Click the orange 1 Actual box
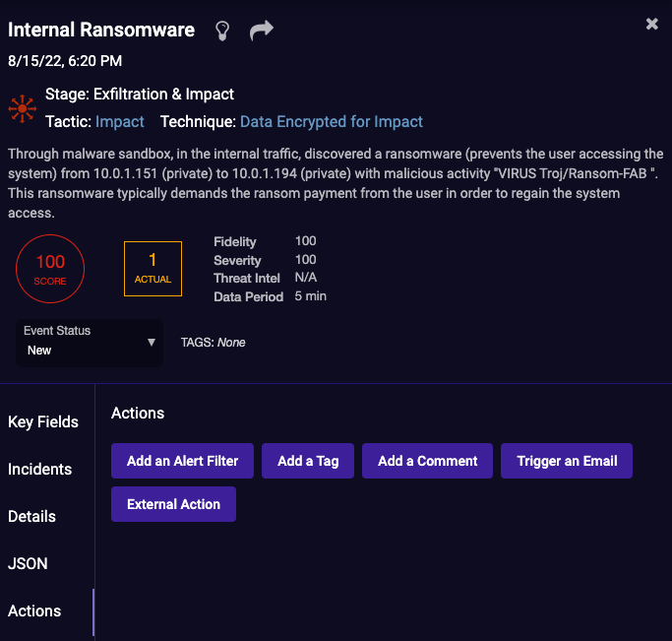This screenshot has height=641, width=672. point(153,268)
